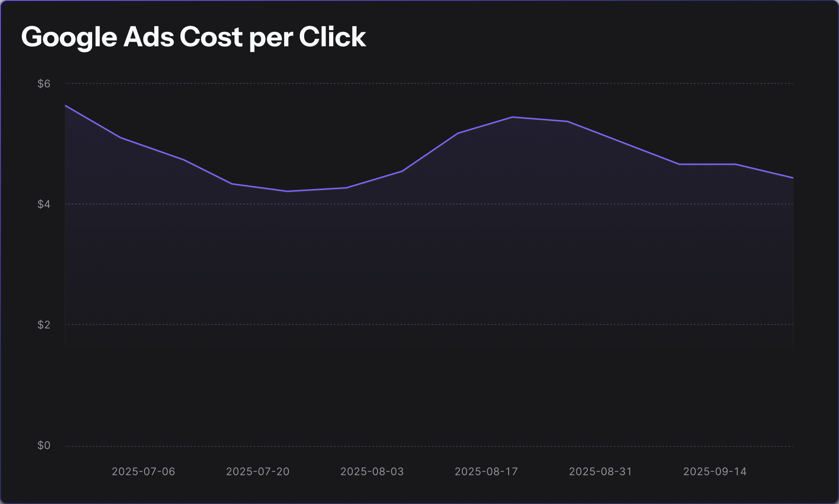839x504 pixels.
Task: Click the line's August peak near 2025-08-17
Action: [x=512, y=117]
